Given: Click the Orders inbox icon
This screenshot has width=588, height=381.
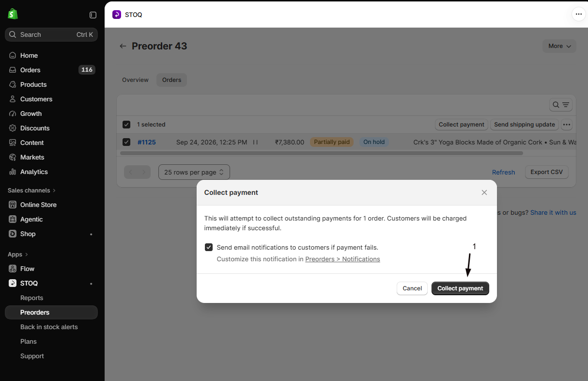Looking at the screenshot, I should 13,70.
